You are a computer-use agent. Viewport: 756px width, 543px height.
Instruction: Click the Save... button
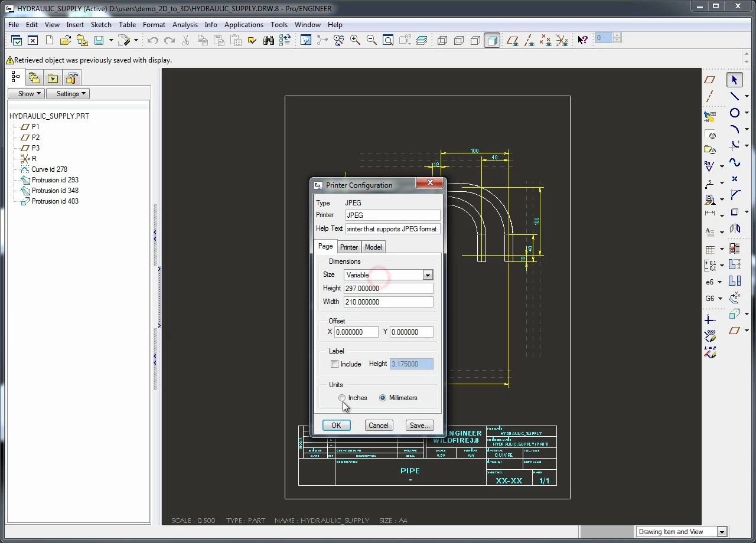point(419,425)
